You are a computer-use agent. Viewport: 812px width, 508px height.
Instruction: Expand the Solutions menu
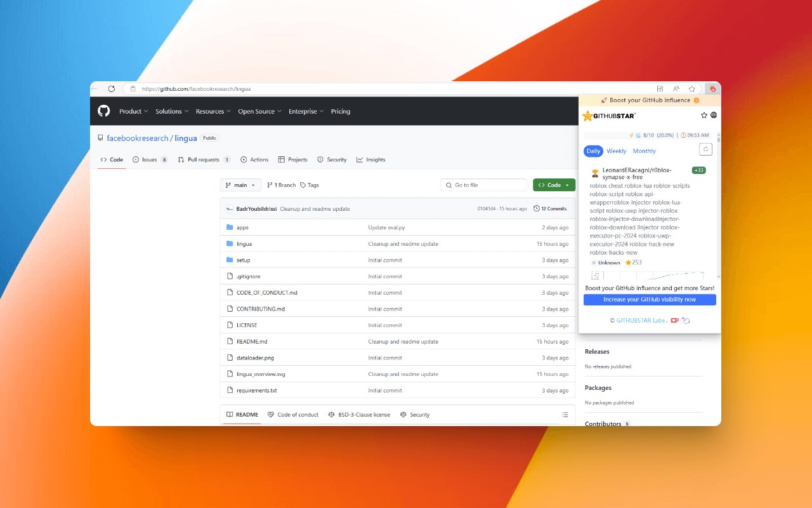coord(172,111)
